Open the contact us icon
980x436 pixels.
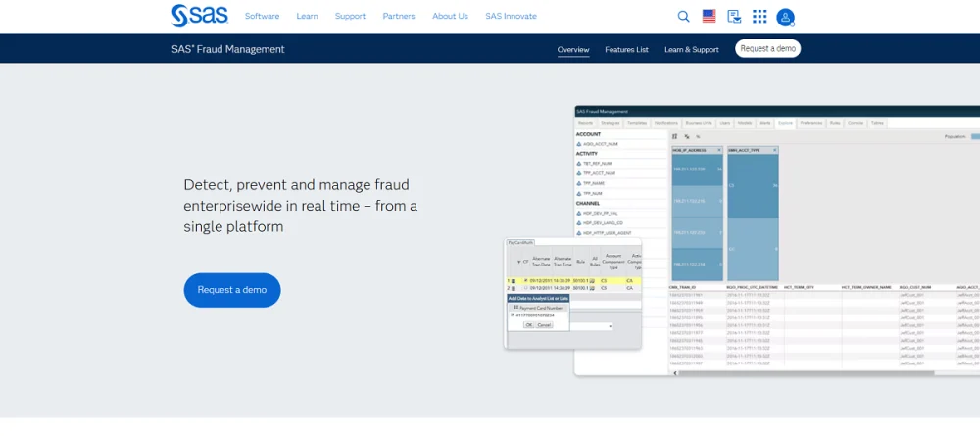[734, 16]
